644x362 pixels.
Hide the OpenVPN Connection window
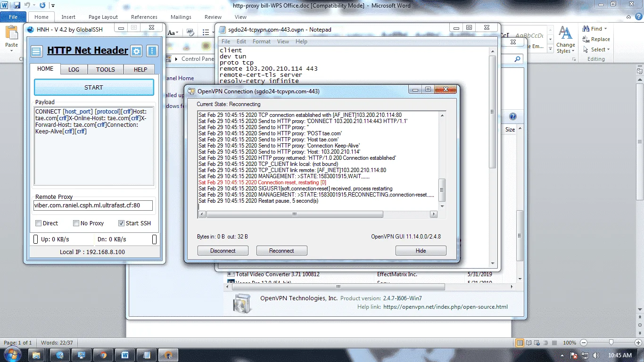point(421,251)
